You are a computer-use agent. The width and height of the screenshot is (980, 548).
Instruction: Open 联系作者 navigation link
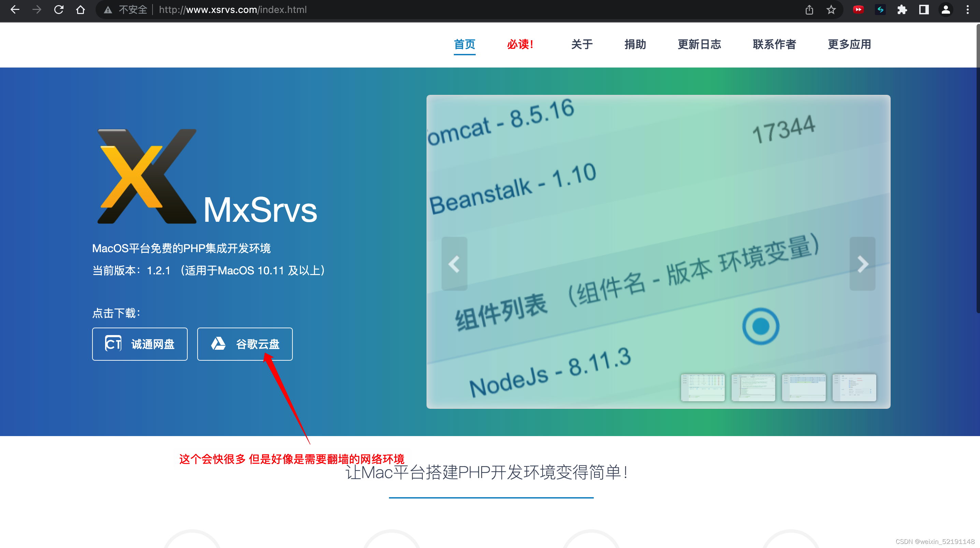coord(774,44)
